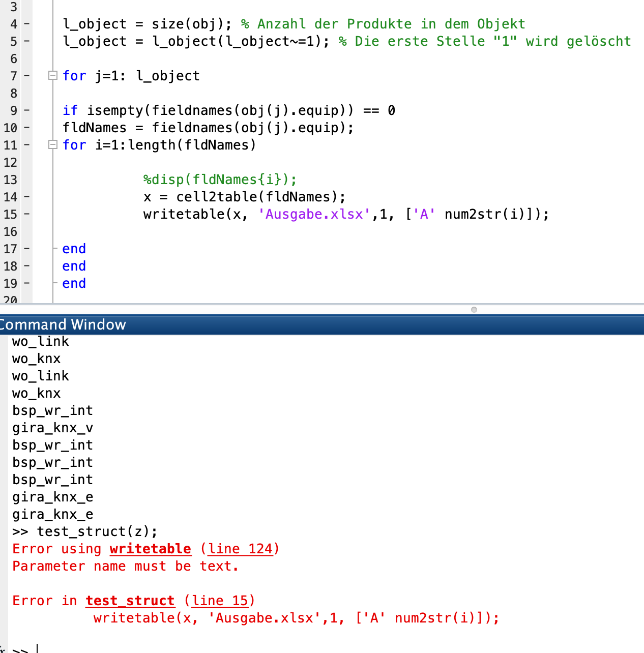Click the 'gira_knx_v' output line
The width and height of the screenshot is (644, 653).
tap(52, 428)
